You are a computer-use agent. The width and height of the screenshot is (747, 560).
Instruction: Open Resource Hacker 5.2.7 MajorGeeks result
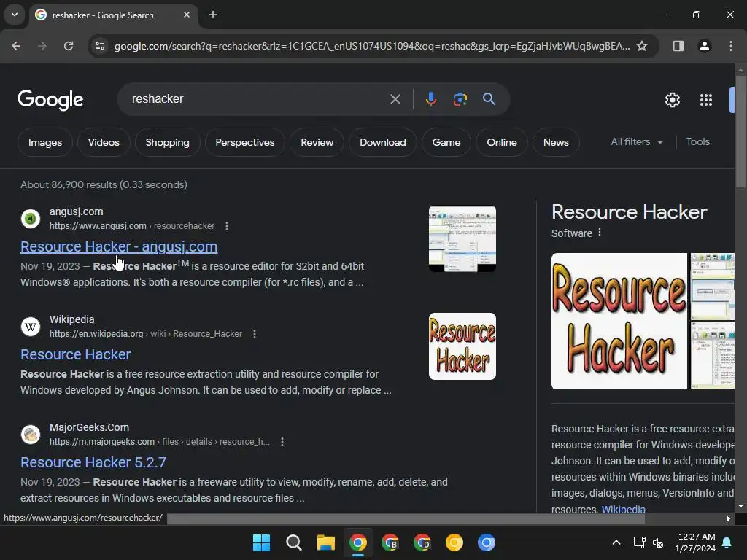coord(93,462)
